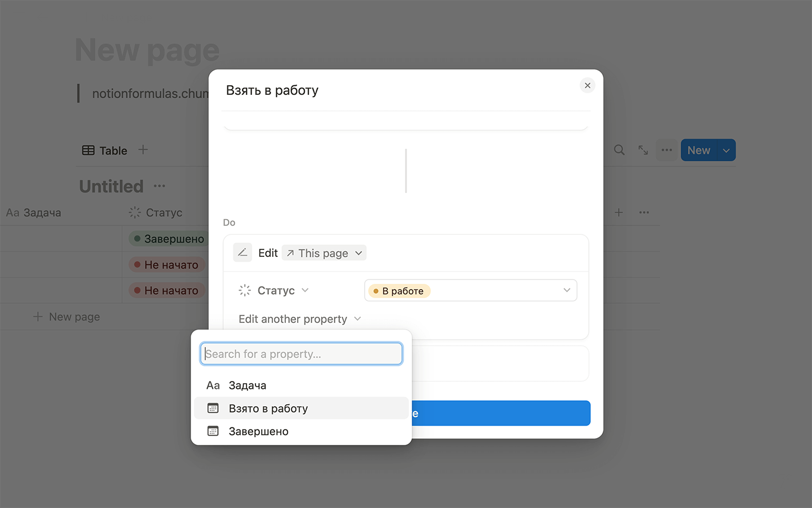Switch to the Table view tab
The width and height of the screenshot is (812, 508).
[105, 150]
